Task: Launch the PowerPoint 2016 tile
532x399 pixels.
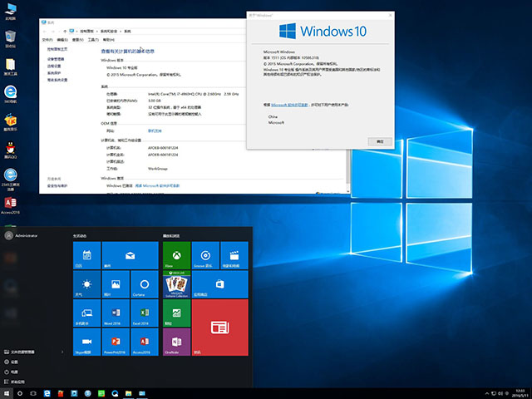Action: [x=115, y=342]
